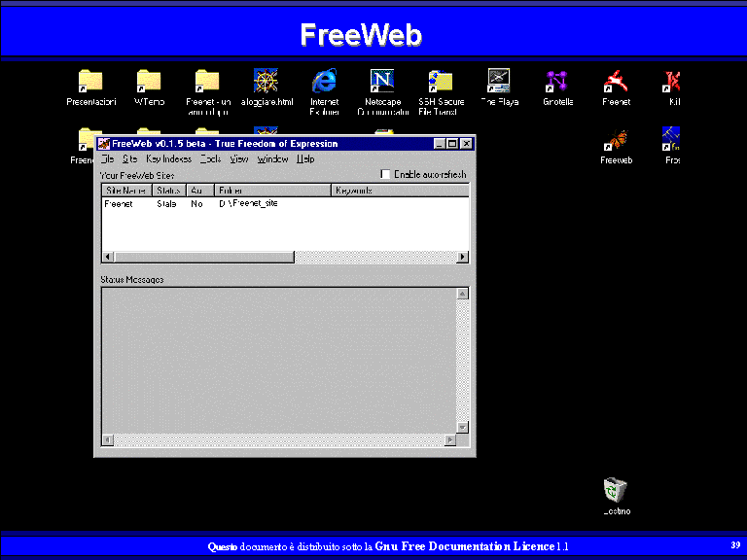Open the View menu

coord(238,159)
